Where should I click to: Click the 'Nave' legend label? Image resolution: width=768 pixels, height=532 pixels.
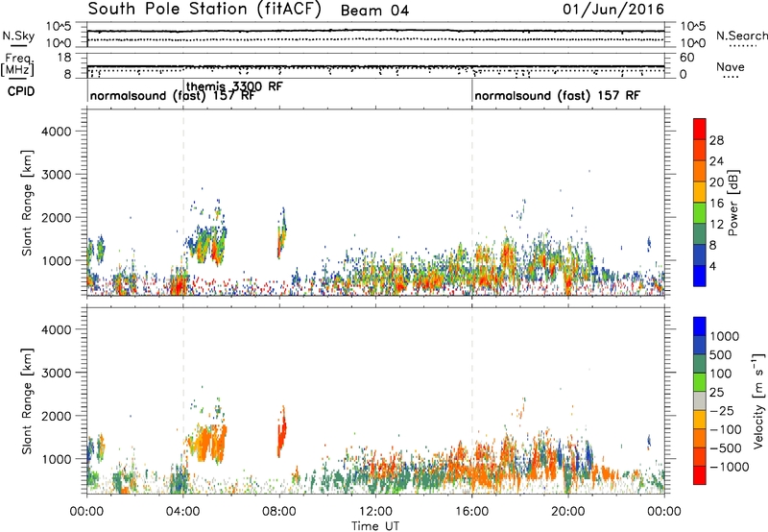point(731,66)
